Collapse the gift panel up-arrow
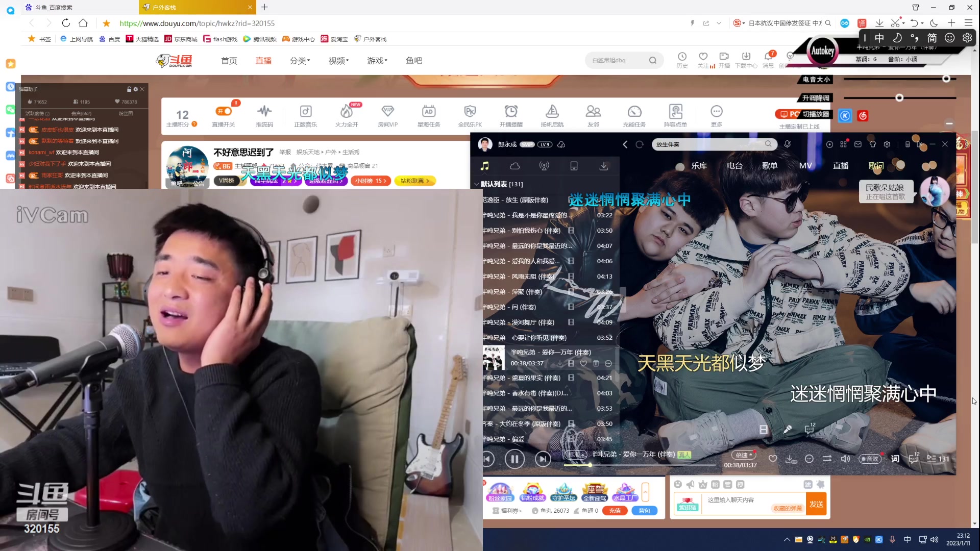The image size is (980, 551). (645, 492)
